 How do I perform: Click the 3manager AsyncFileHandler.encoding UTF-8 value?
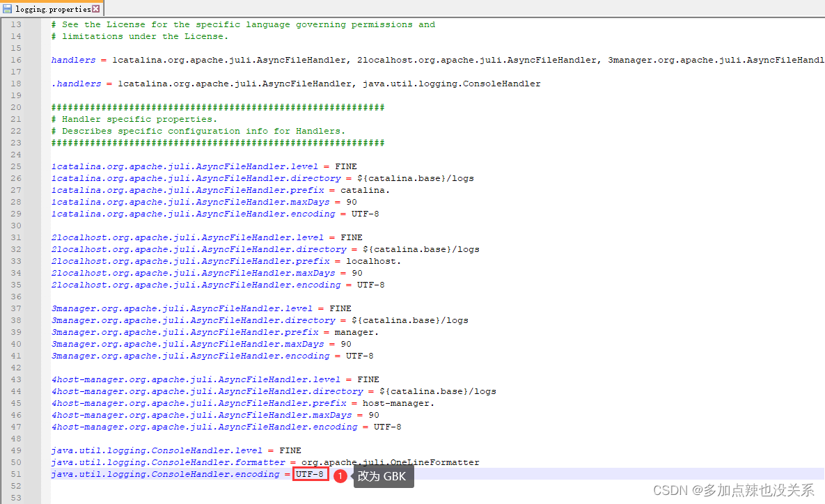point(360,356)
